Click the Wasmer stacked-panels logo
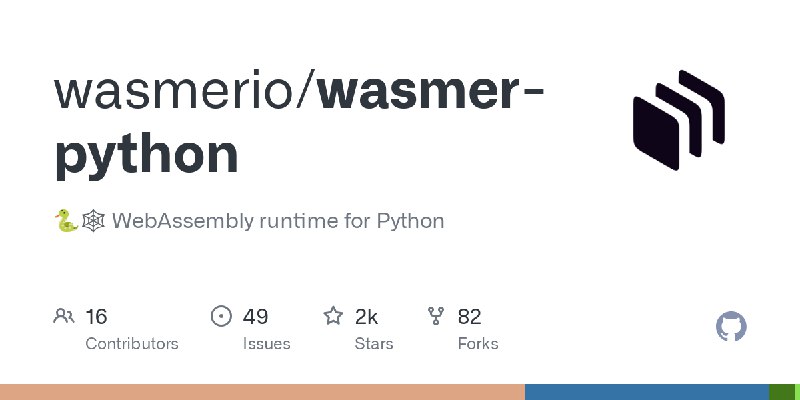The width and height of the screenshot is (800, 400). tap(679, 120)
